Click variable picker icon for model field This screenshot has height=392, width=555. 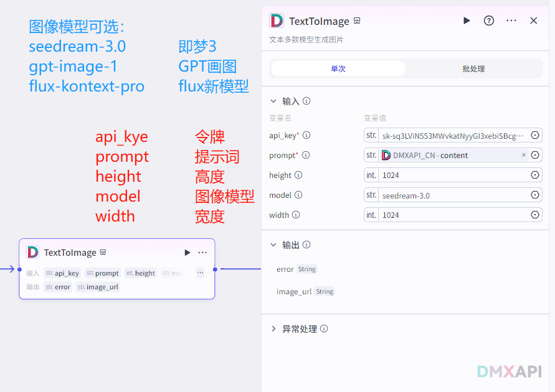tap(535, 195)
